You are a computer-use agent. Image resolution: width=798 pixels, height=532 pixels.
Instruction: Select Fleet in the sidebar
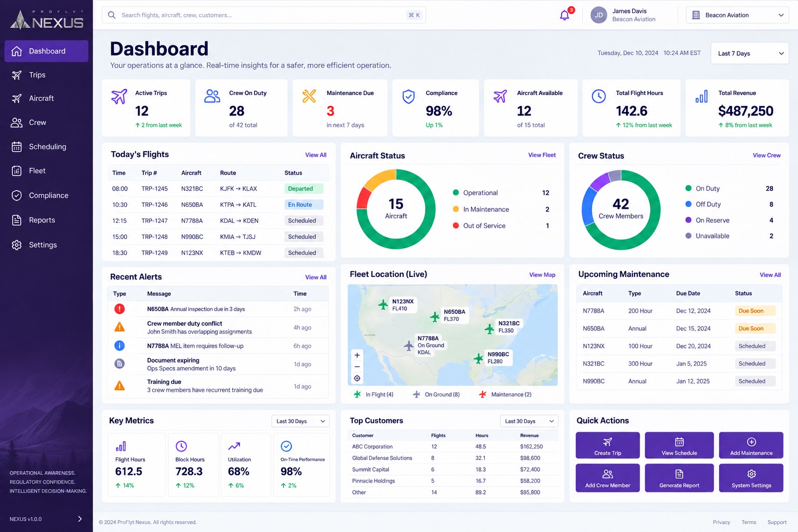tap(46, 171)
